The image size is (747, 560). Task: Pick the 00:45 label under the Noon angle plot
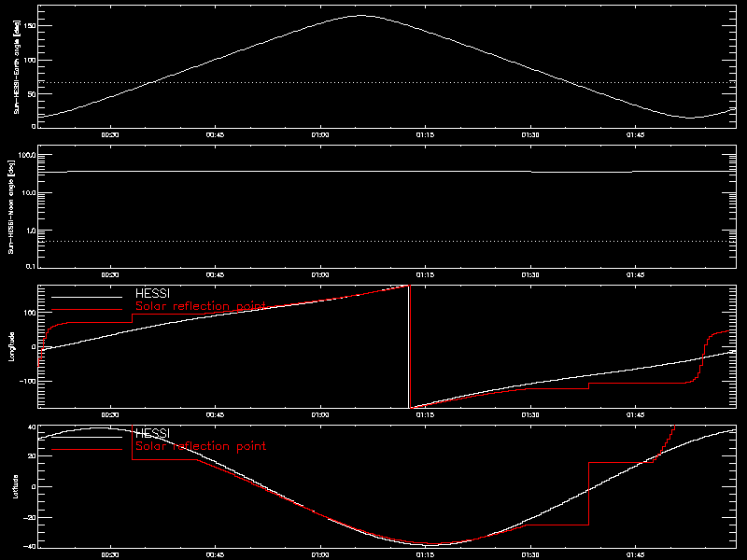tap(215, 275)
